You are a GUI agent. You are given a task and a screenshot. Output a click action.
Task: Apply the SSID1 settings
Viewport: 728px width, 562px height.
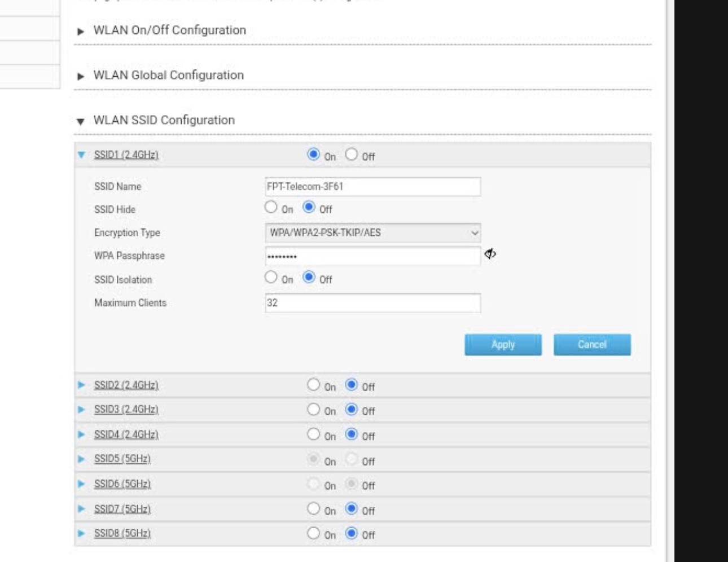503,345
